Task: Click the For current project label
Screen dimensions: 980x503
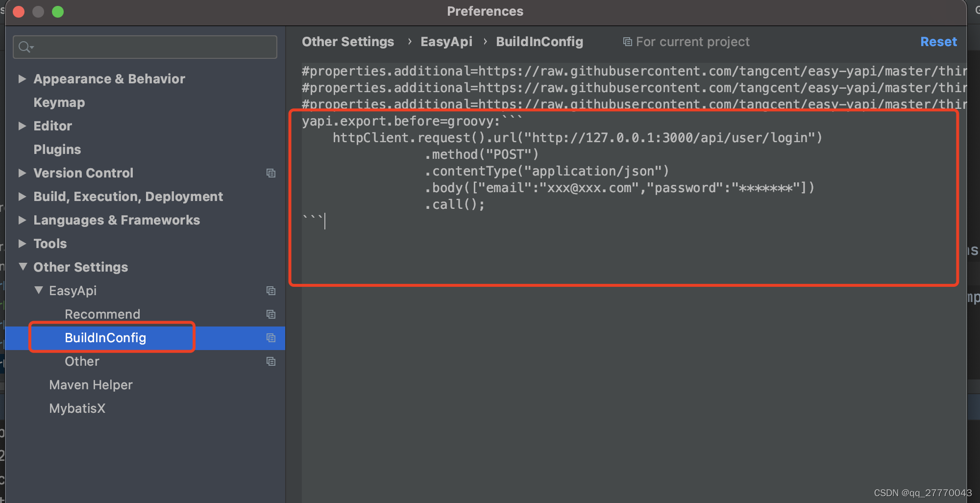Action: coord(693,42)
